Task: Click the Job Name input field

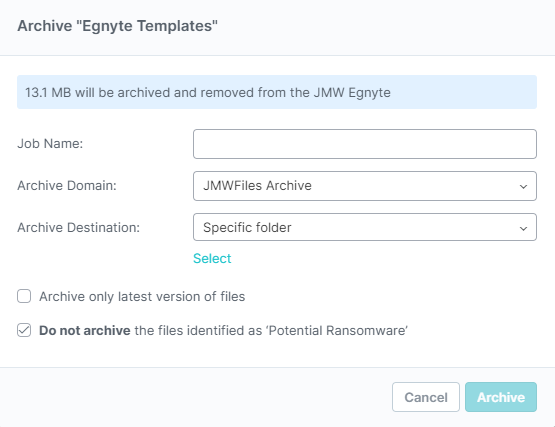Action: click(x=365, y=144)
